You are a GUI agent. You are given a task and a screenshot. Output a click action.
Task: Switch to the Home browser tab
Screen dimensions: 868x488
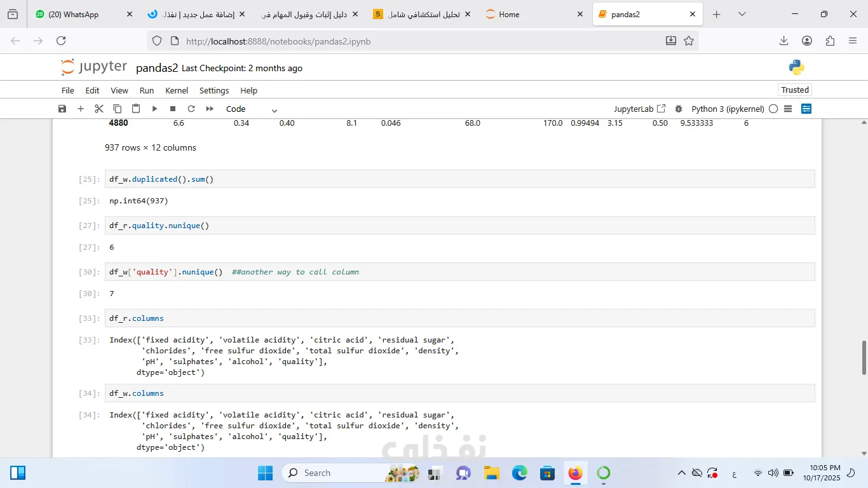[x=508, y=14]
